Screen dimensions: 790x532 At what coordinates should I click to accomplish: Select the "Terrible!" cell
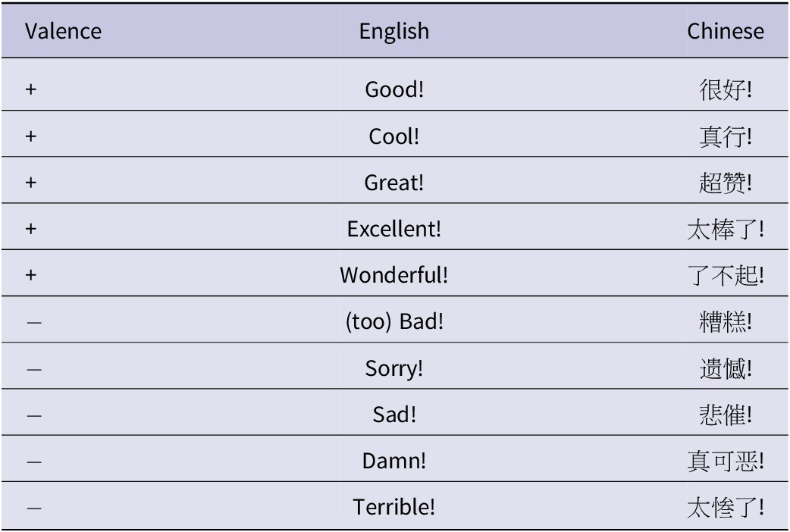[393, 507]
